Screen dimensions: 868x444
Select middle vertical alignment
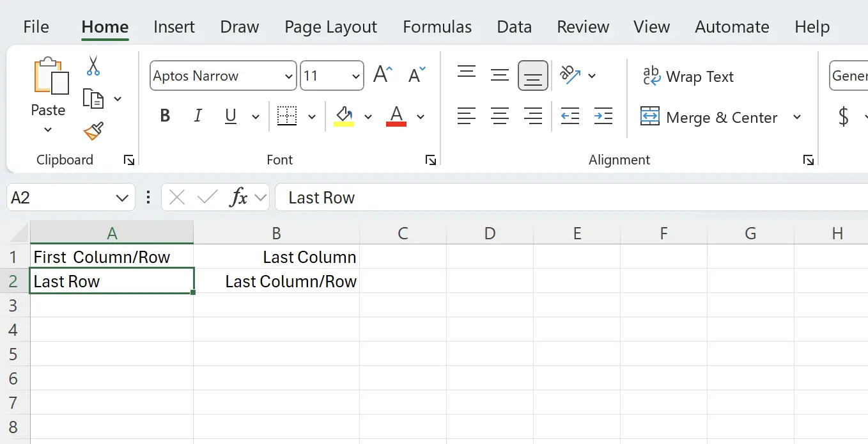[x=500, y=75]
